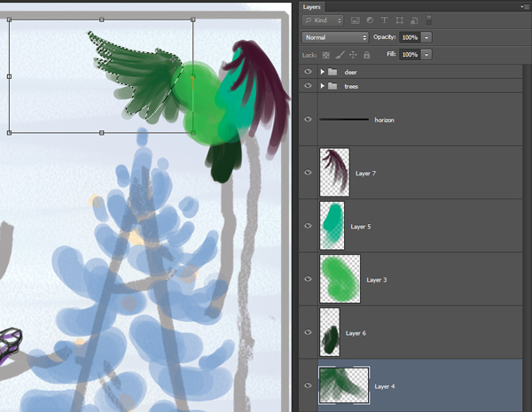Open the Opacity slider dropdown arrow
This screenshot has height=412, width=532.
pyautogui.click(x=426, y=37)
